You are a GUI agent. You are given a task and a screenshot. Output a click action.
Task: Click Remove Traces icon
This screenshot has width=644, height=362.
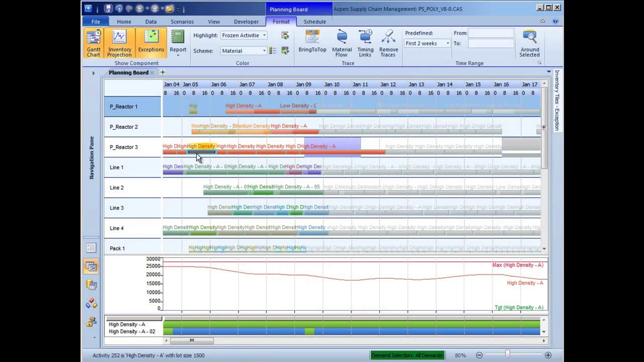(388, 38)
